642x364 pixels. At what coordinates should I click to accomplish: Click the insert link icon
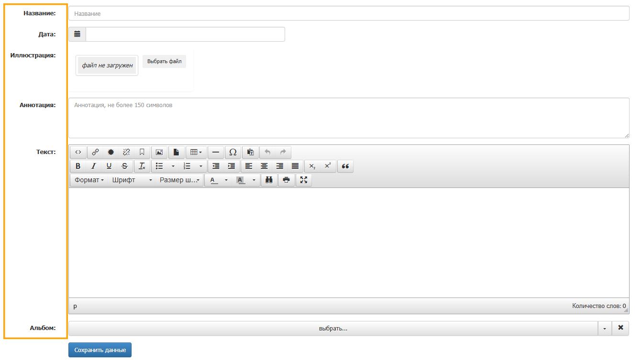(x=95, y=152)
